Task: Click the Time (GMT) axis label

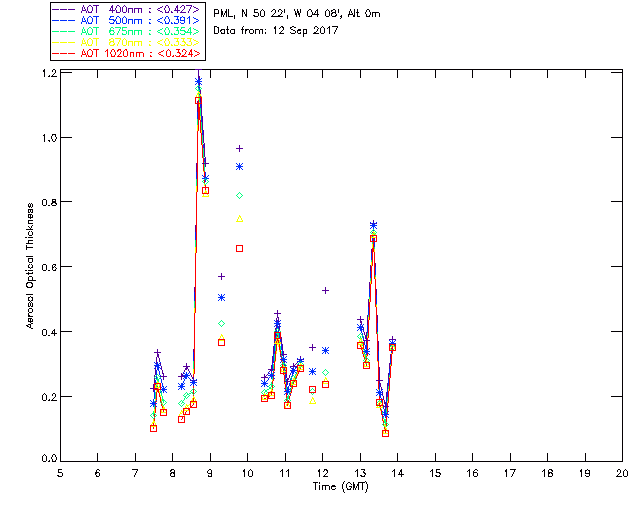Action: tap(340, 487)
